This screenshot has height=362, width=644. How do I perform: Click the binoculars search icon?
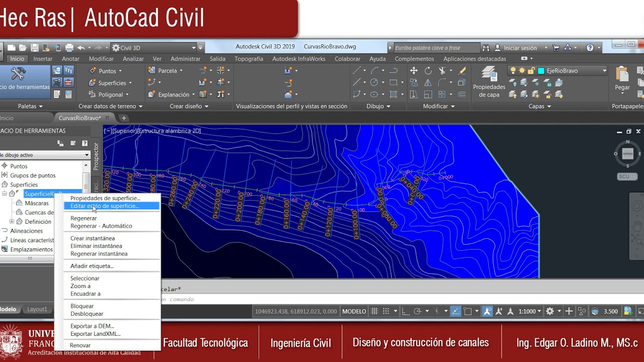(x=486, y=48)
